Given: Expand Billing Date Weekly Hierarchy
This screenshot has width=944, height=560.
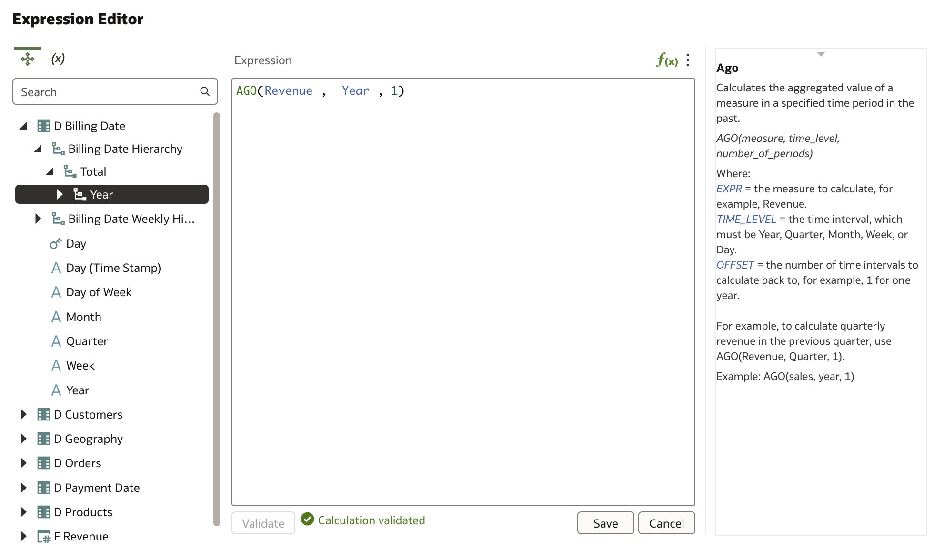Looking at the screenshot, I should (38, 219).
